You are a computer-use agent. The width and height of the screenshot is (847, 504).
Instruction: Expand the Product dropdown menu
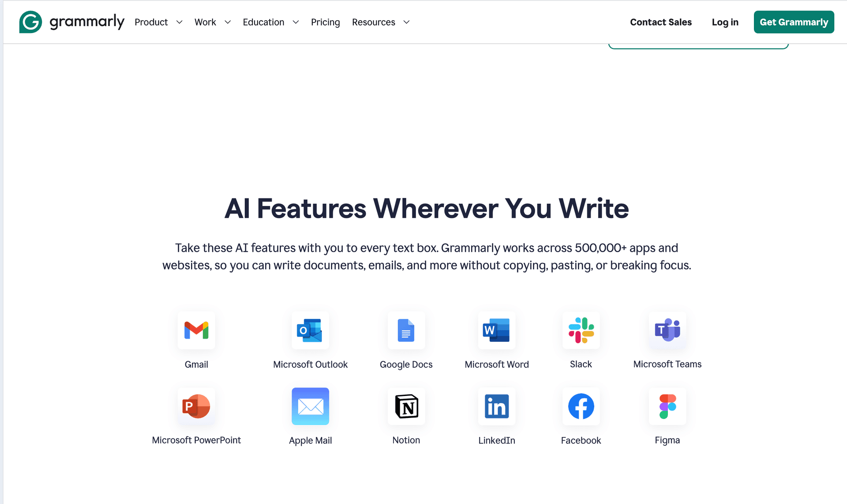click(x=158, y=22)
